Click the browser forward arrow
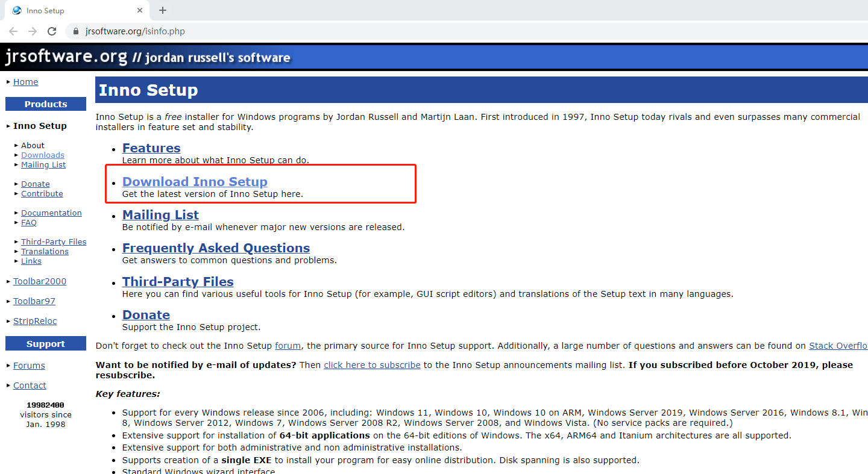Viewport: 868px width, 474px height. (33, 31)
